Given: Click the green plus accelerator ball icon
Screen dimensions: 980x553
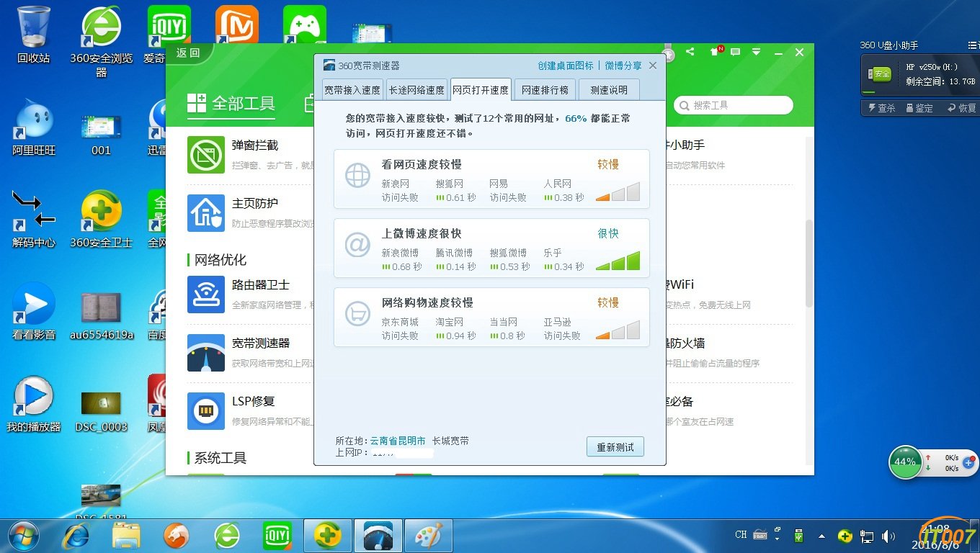Looking at the screenshot, I should pyautogui.click(x=968, y=462).
